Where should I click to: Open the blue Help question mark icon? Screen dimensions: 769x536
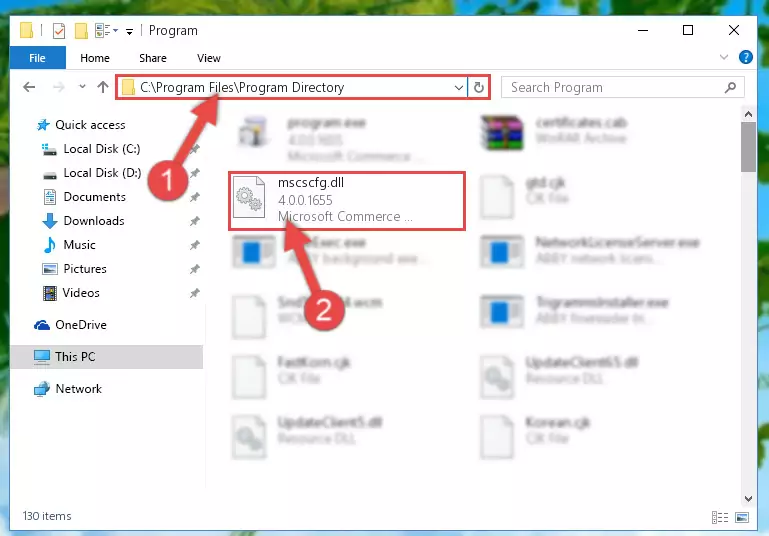[x=745, y=57]
